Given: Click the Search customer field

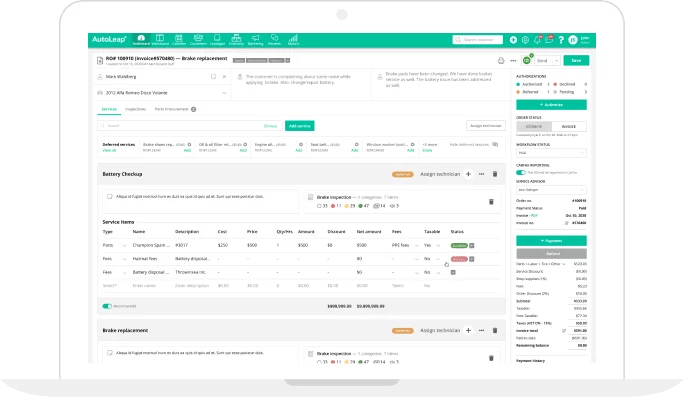Looking at the screenshot, I should pyautogui.click(x=478, y=40).
